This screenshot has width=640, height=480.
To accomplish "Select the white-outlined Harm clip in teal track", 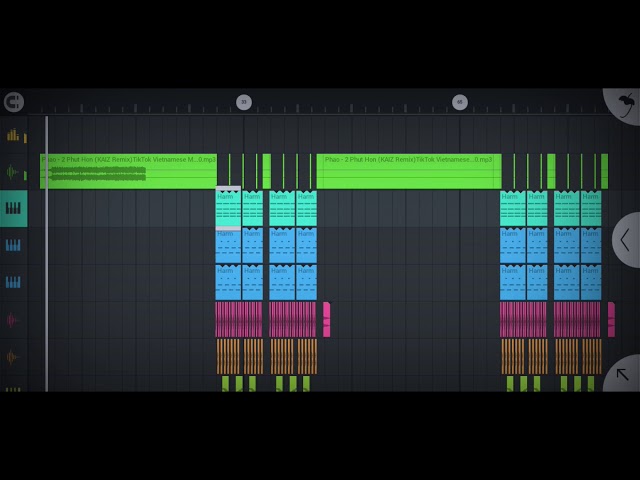I will click(x=228, y=208).
